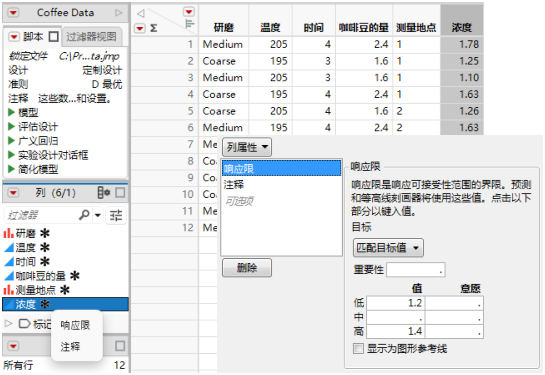Screen dimensions: 545x375
Task: Click the 中 row 意愿 field
Action: pos(454,317)
